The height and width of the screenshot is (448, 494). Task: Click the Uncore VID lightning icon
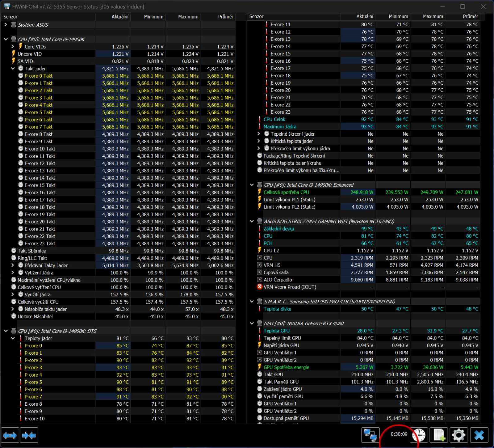[x=13, y=54]
